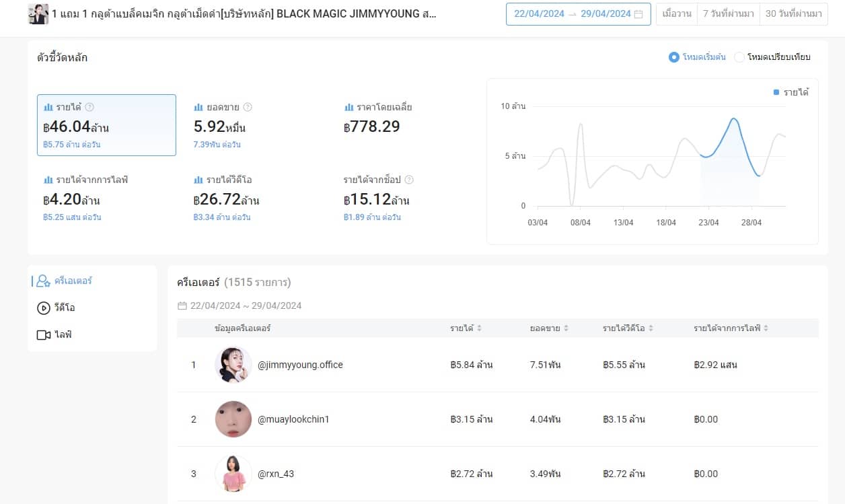
Task: Open creator profile @rxn_43
Action: (x=276, y=474)
